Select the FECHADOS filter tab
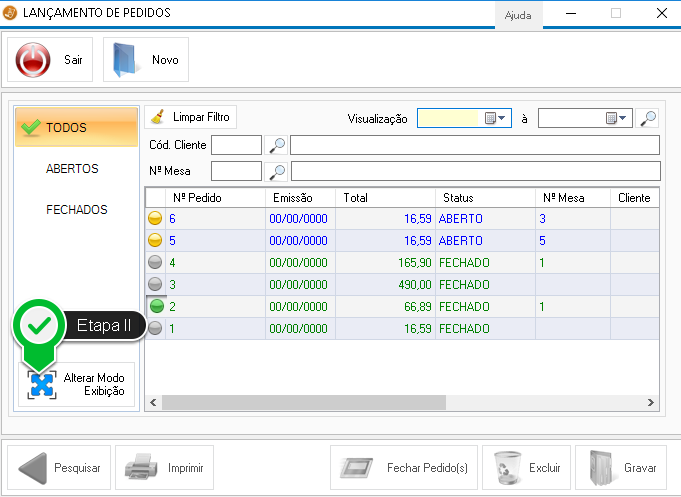The image size is (681, 497). click(76, 210)
